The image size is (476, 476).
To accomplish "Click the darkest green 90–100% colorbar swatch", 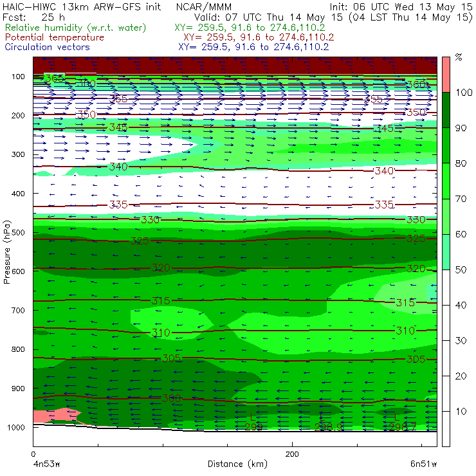I will [446, 110].
